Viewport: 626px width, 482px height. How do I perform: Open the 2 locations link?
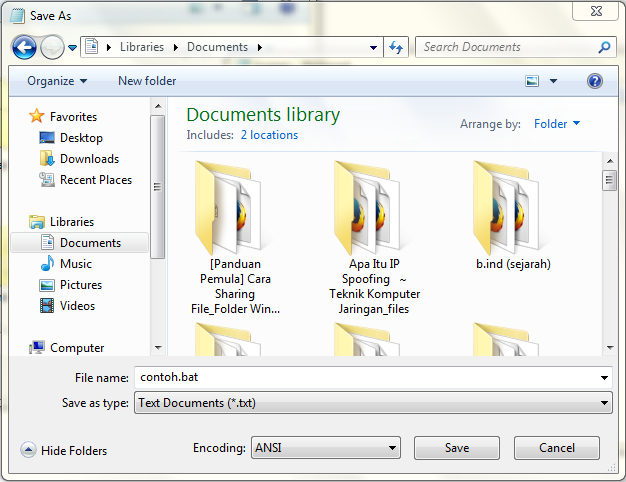click(269, 135)
